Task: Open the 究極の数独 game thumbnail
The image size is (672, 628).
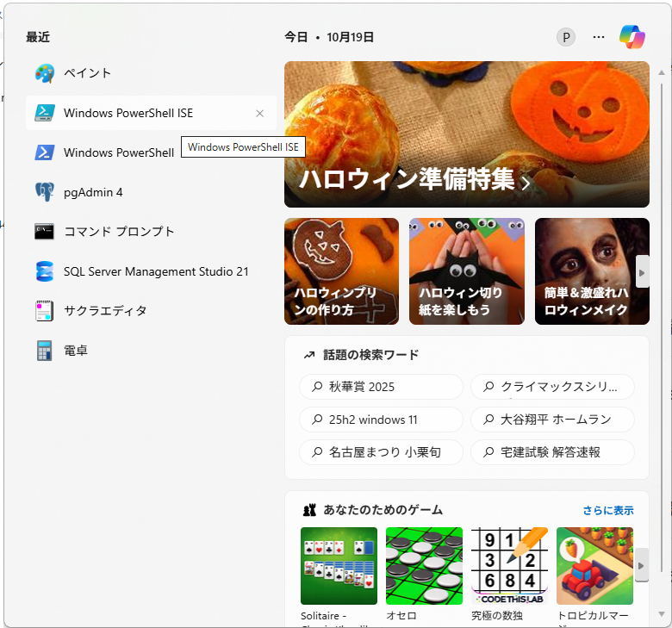Action: [x=509, y=566]
